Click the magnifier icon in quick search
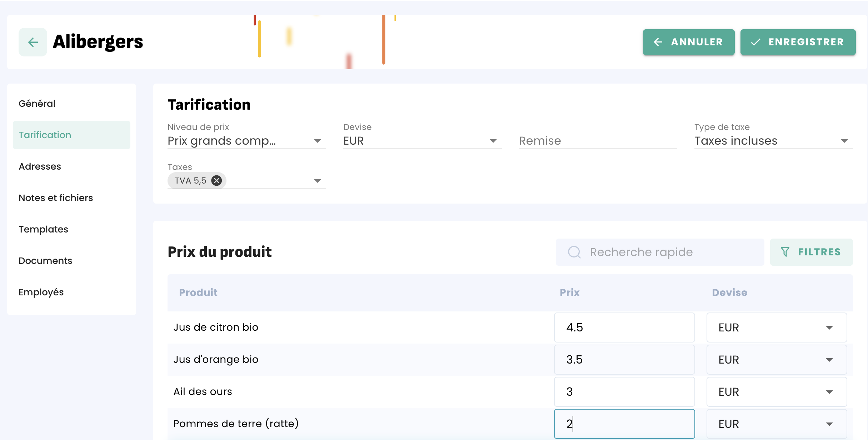Viewport: 868px width, 440px height. click(x=574, y=252)
